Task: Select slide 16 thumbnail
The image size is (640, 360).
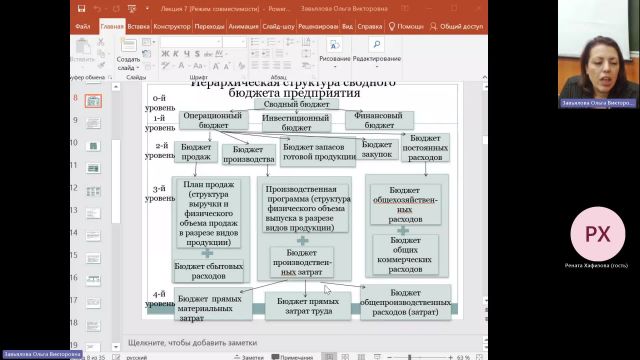Action: pos(93,280)
